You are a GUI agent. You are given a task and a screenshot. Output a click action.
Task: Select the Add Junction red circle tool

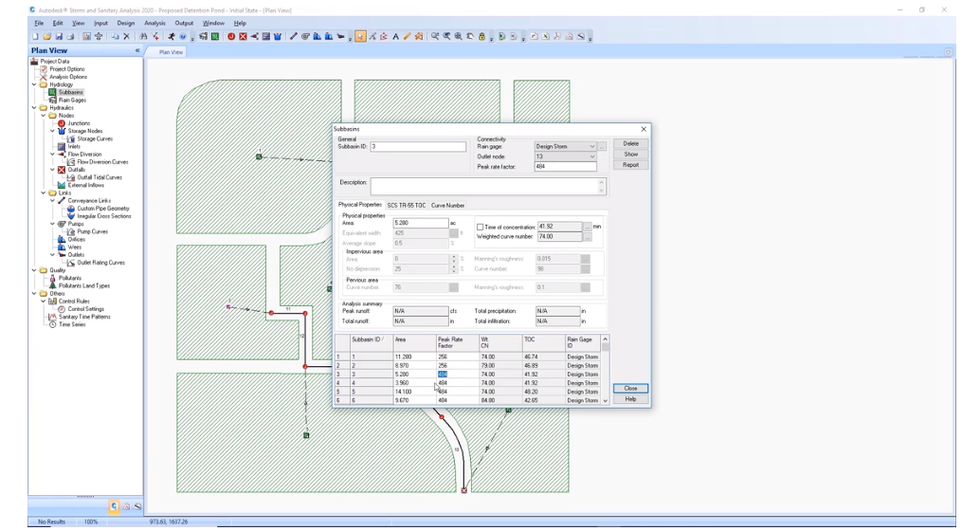[231, 37]
